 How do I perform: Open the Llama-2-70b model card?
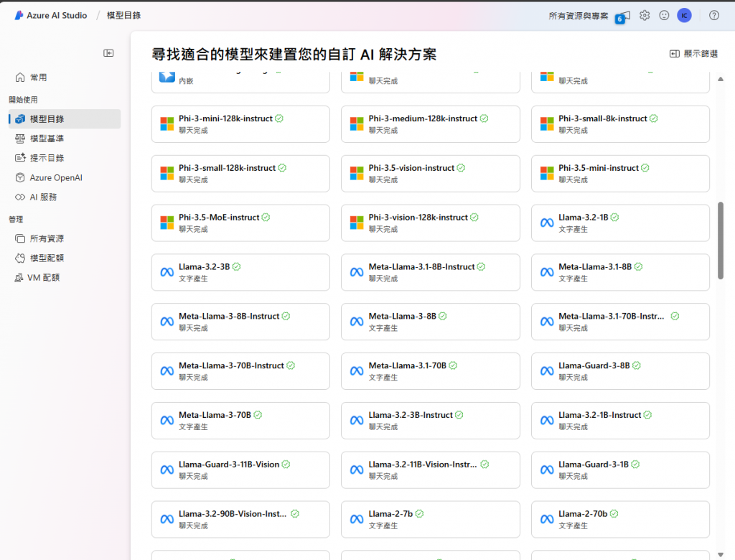click(620, 519)
